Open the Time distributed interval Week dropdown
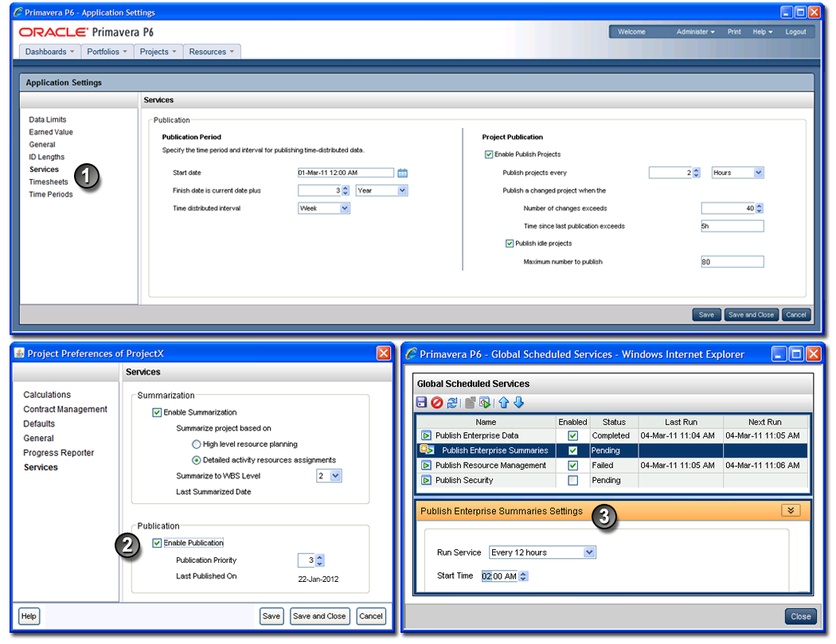The image size is (836, 644). click(345, 209)
